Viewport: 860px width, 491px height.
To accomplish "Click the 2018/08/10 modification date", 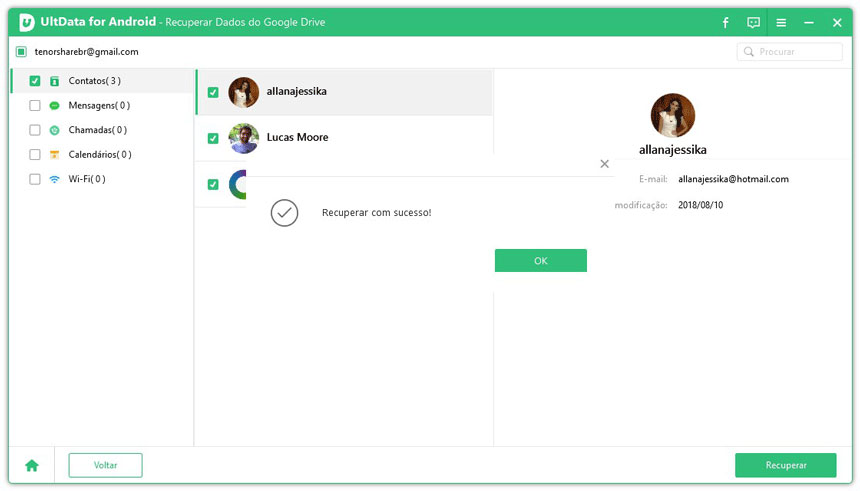I will coord(700,205).
